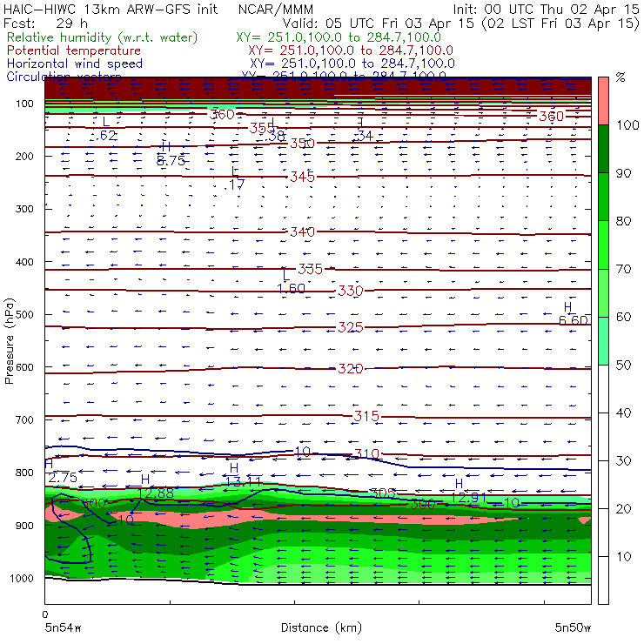This screenshot has width=644, height=644.
Task: Click the wind maximum value '13.11'
Action: 243,481
